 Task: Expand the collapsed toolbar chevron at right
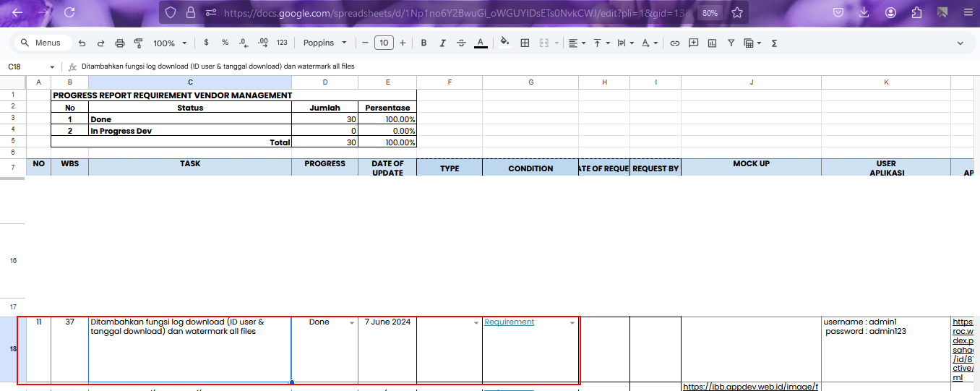[960, 43]
